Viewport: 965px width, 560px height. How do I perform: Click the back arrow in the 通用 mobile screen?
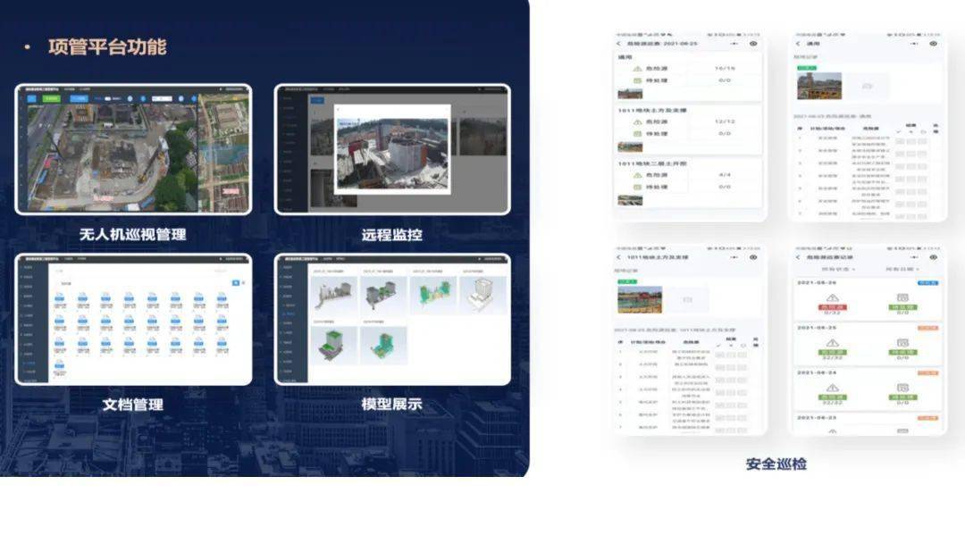797,43
